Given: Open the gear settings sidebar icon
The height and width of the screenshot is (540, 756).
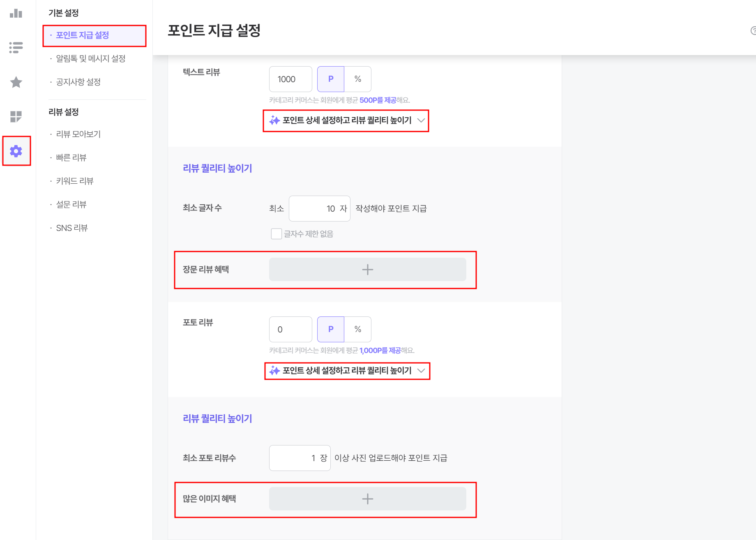Looking at the screenshot, I should click(16, 151).
